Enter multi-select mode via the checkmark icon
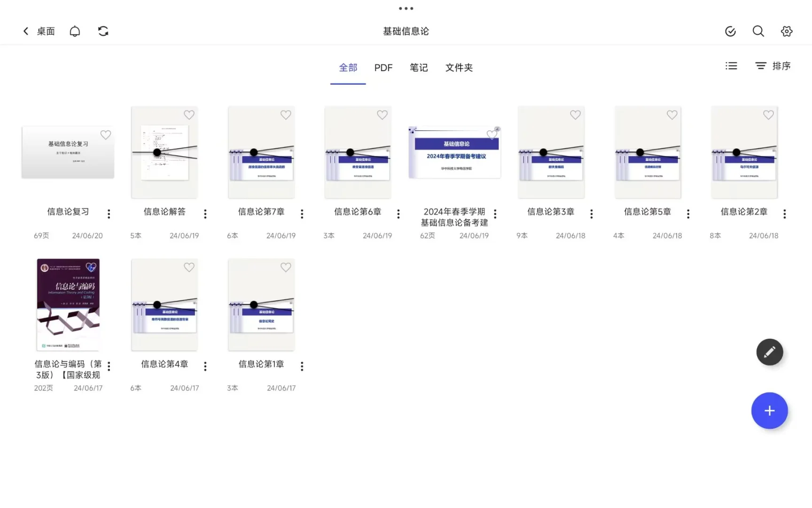The image size is (812, 508). pos(730,31)
